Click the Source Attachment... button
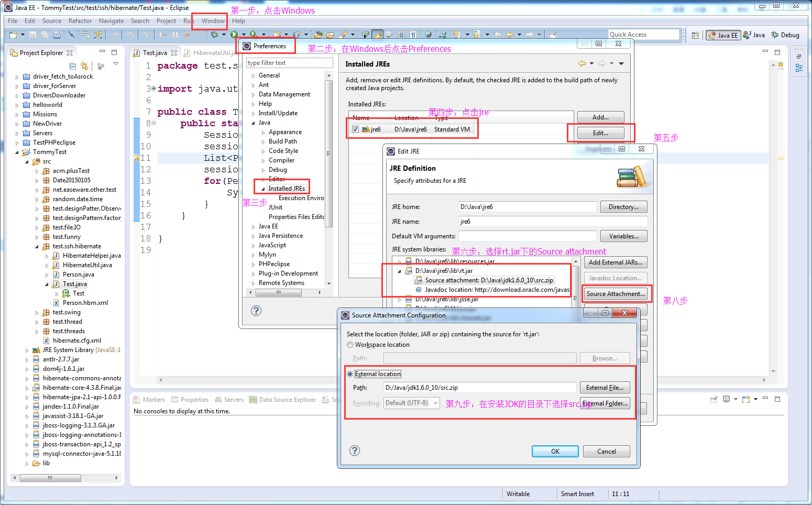Viewport: 812px width, 505px height. click(x=616, y=294)
